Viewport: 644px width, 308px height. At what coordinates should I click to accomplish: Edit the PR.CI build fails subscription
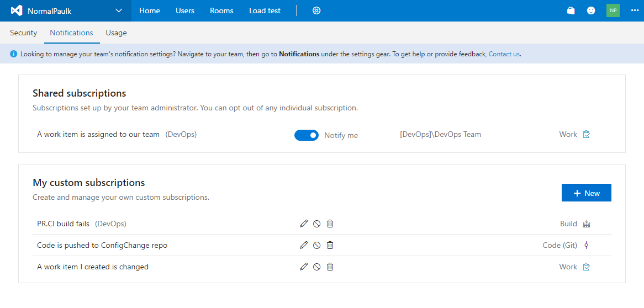pyautogui.click(x=304, y=224)
